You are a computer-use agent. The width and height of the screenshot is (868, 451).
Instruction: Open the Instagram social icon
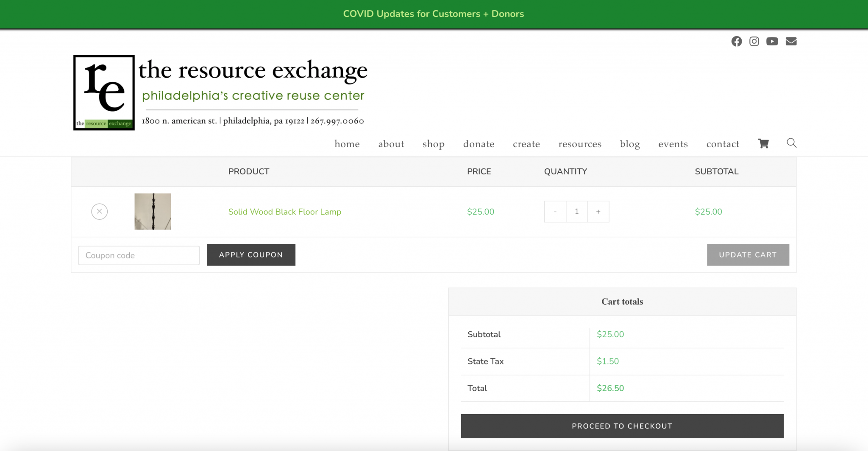tap(754, 41)
